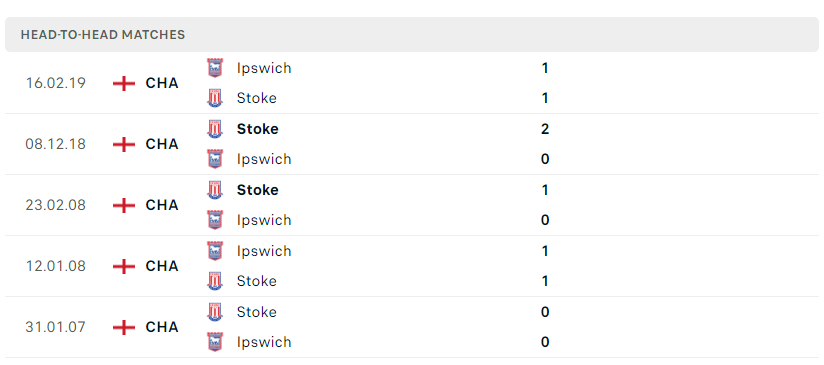The height and width of the screenshot is (365, 824).
Task: Click the Head-to-Head Matches header
Action: (103, 35)
